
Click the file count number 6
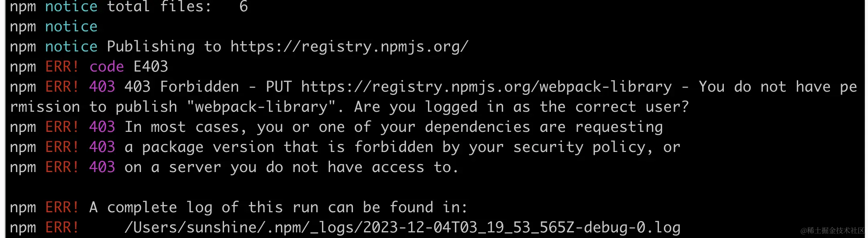pos(243,7)
